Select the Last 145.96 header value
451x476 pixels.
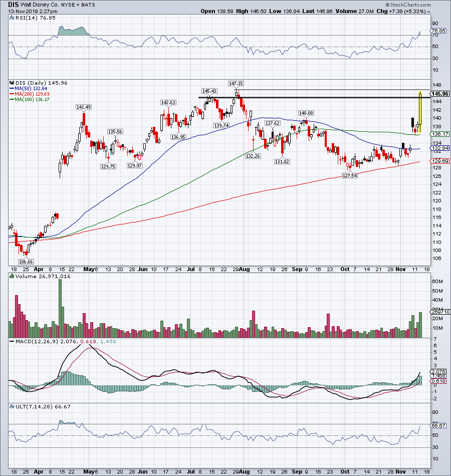tap(317, 11)
